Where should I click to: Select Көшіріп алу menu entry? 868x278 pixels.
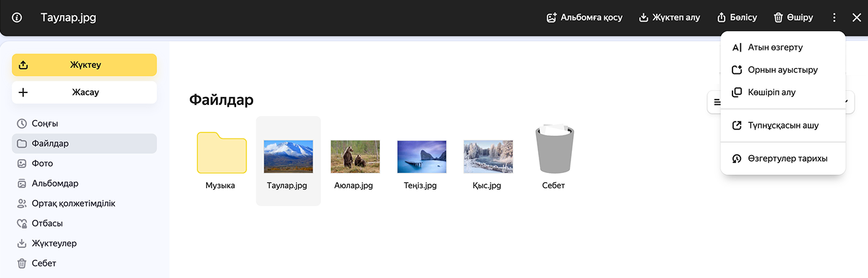point(771,92)
